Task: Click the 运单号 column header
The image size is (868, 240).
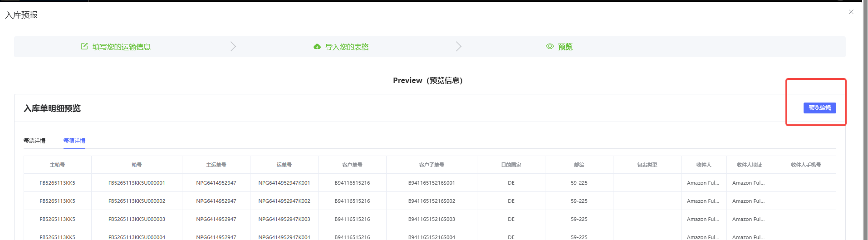Action: click(284, 165)
